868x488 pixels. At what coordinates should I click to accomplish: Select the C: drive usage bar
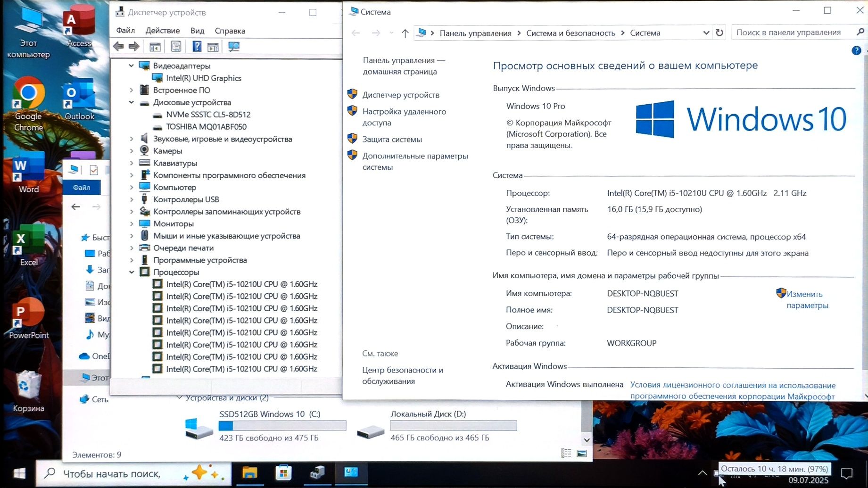[x=282, y=425]
